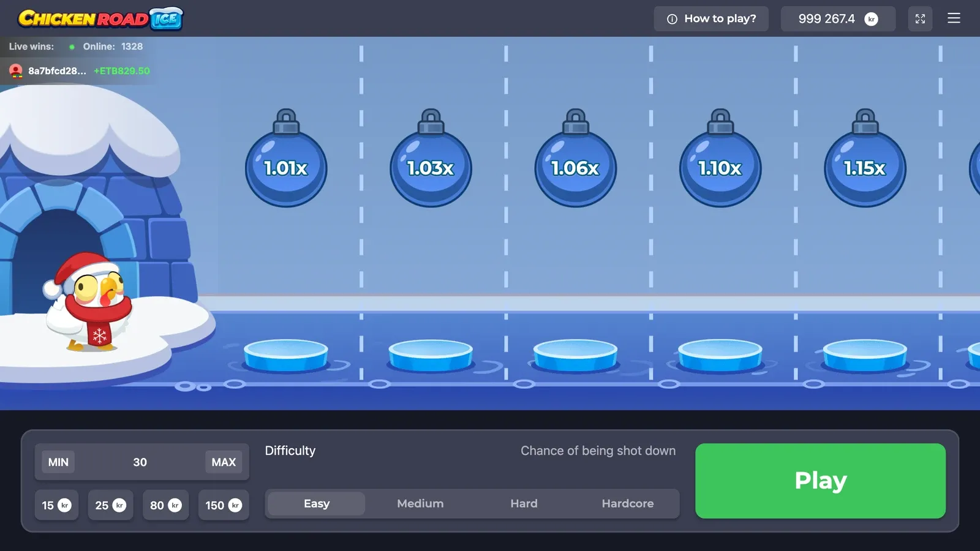Viewport: 980px width, 551px height.
Task: Set bet to MIN
Action: tap(58, 462)
